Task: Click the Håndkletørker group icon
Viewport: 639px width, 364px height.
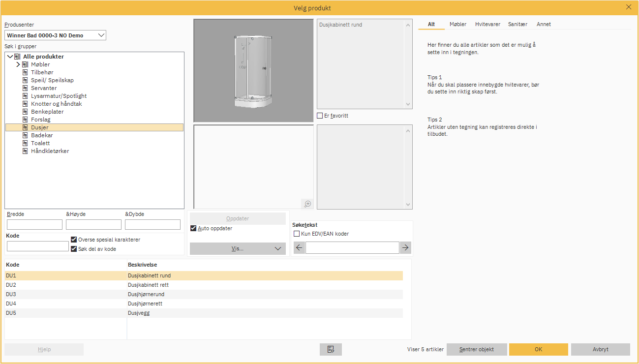Action: [x=25, y=151]
